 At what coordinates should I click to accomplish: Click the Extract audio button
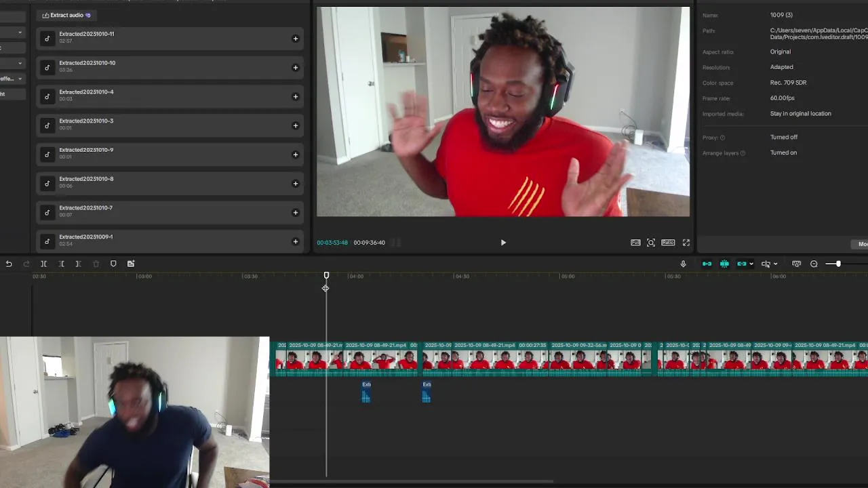66,15
